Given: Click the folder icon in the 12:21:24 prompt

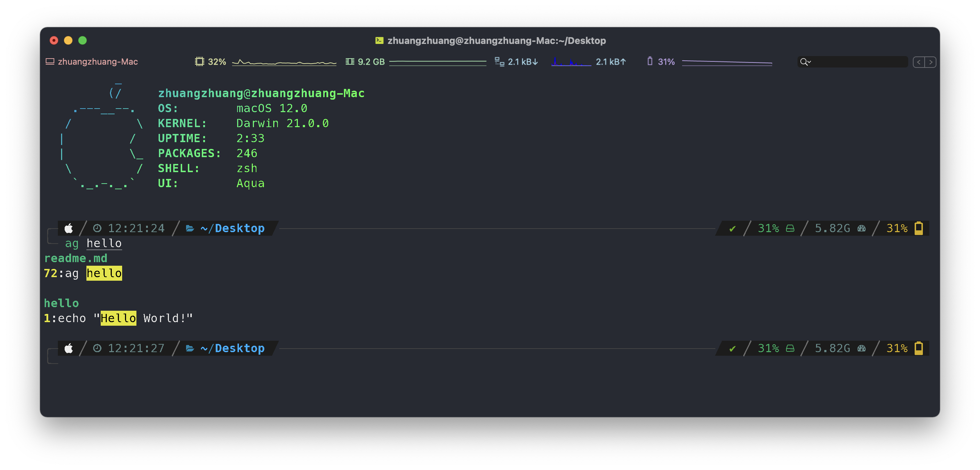Looking at the screenshot, I should click(x=190, y=228).
